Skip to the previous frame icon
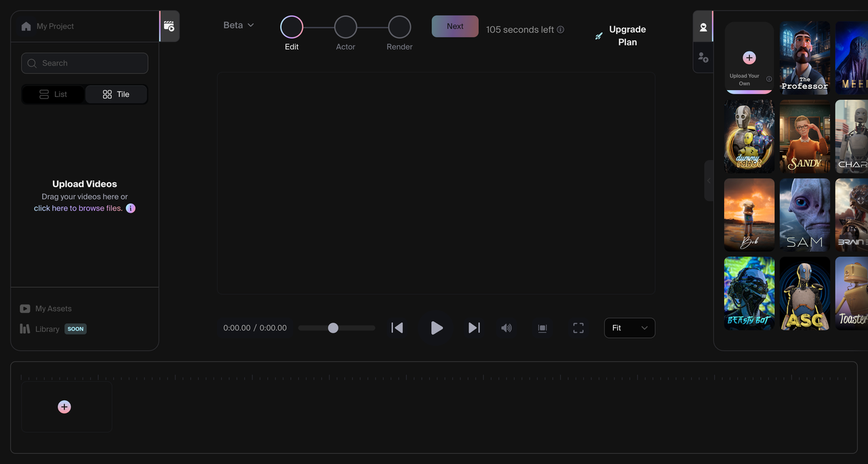 tap(397, 328)
